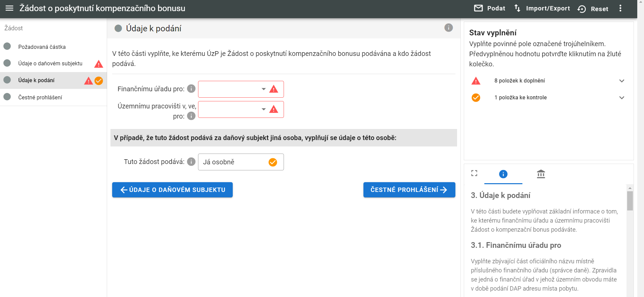Select the blue info tab in help panel
Image resolution: width=644 pixels, height=297 pixels.
click(x=503, y=174)
